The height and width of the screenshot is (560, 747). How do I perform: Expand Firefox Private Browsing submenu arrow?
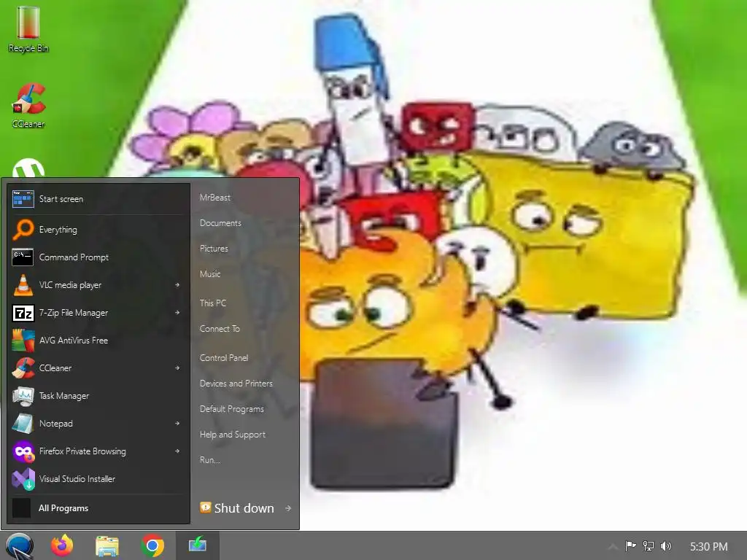tap(177, 451)
